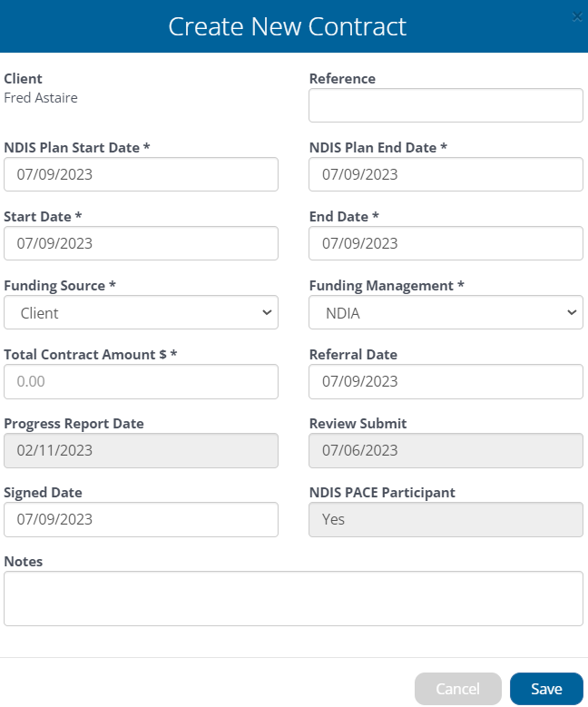Focus the Reference text field
588x707 pixels.
pyautogui.click(x=446, y=105)
